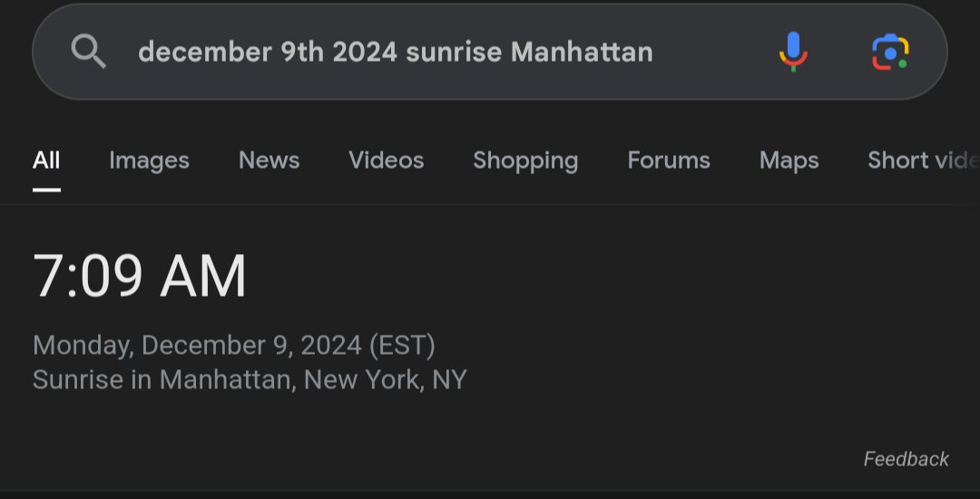Viewport: 980px width, 499px height.
Task: Click the (EST) timezone label
Action: point(402,346)
